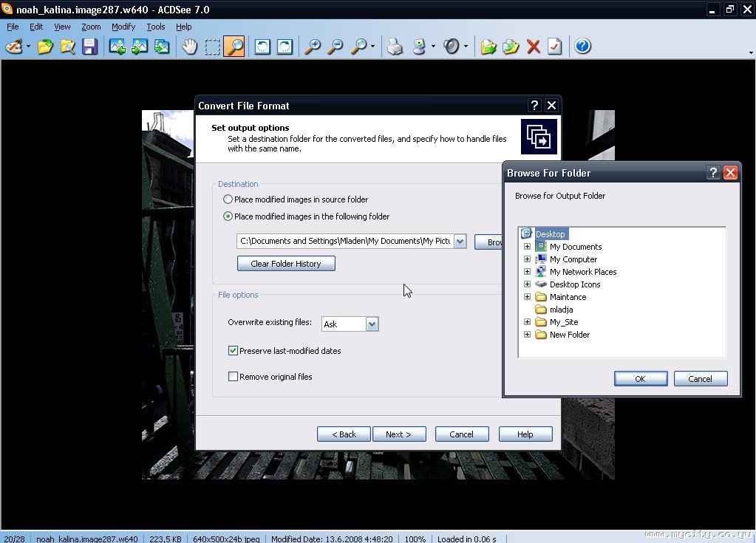Screen dimensions: 756x543
Task: Click the destination folder path field
Action: pyautogui.click(x=345, y=242)
